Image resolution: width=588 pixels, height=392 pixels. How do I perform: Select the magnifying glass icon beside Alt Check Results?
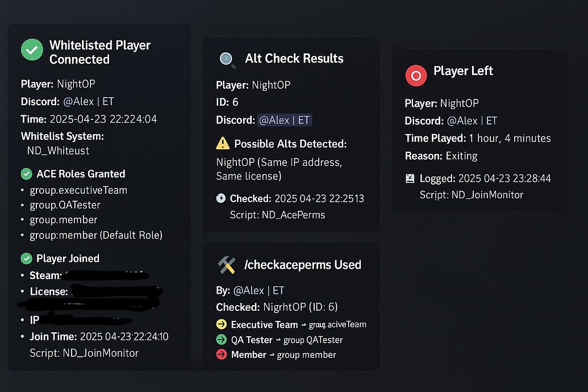[x=226, y=59]
